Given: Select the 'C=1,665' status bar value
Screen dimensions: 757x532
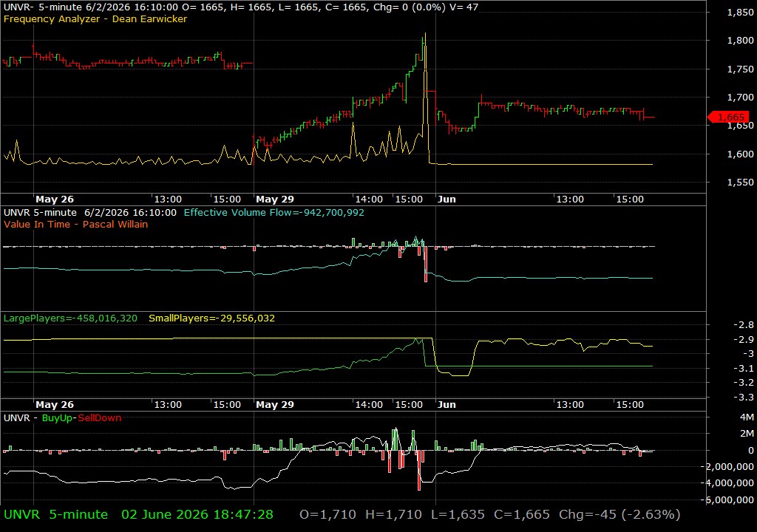Looking at the screenshot, I should (521, 514).
